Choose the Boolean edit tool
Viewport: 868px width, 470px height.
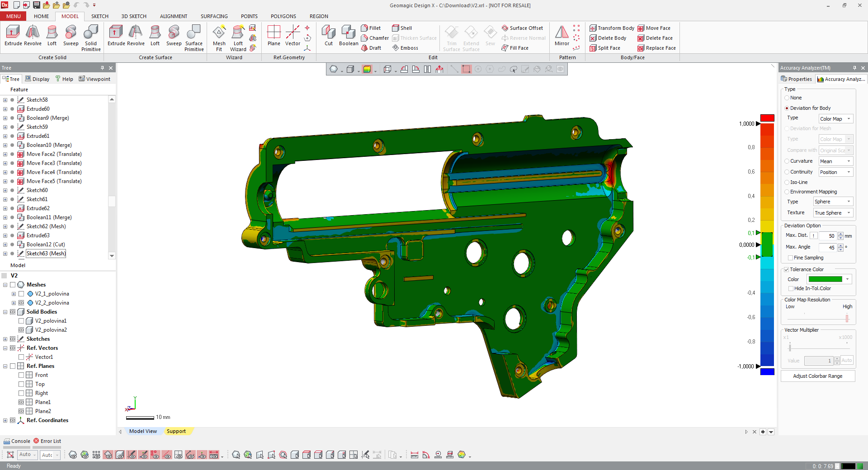[348, 35]
